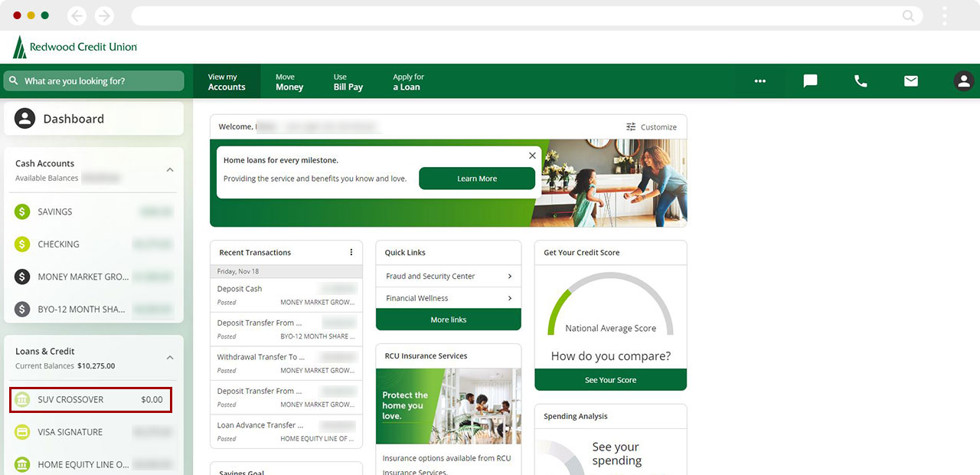Click the 'How do you compare?' text
Image resolution: width=980 pixels, height=475 pixels.
[x=611, y=356]
